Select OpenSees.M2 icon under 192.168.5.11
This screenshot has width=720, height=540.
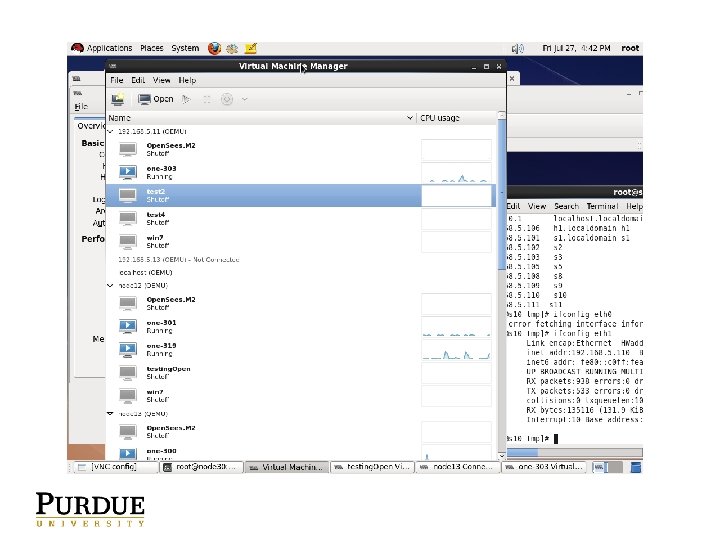click(128, 149)
